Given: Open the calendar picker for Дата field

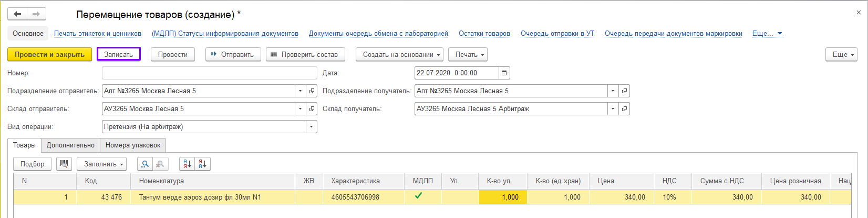Looking at the screenshot, I should [504, 73].
